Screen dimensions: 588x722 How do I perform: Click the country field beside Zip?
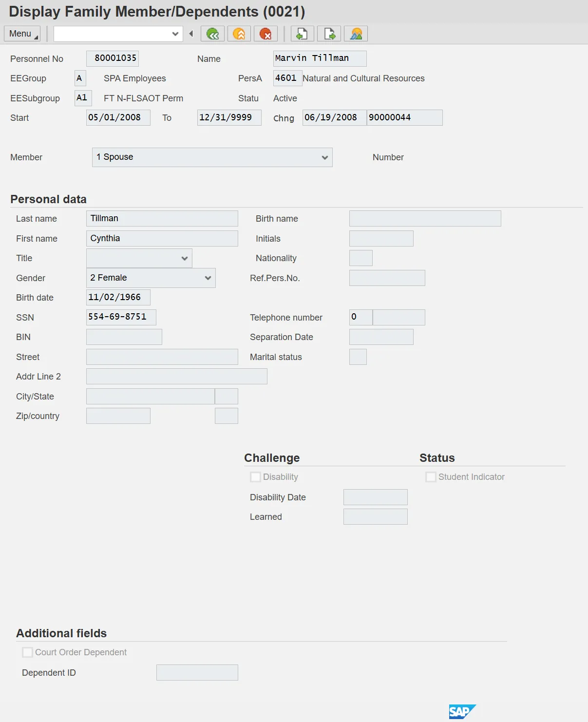pyautogui.click(x=227, y=416)
